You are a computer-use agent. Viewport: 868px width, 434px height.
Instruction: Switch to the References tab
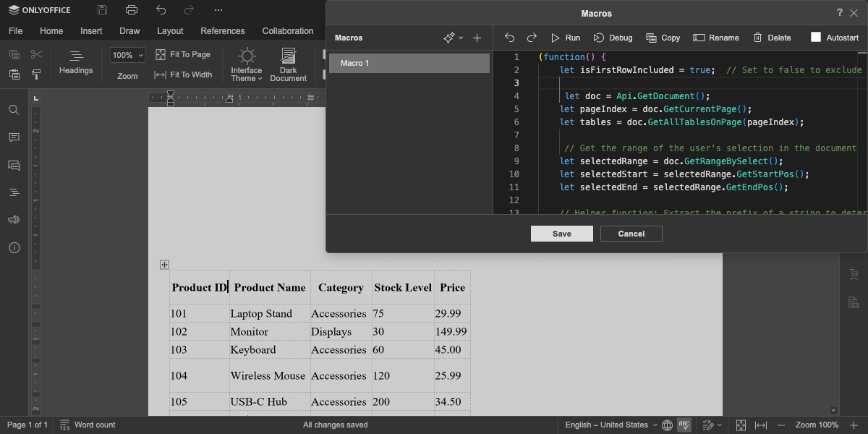[x=223, y=31]
